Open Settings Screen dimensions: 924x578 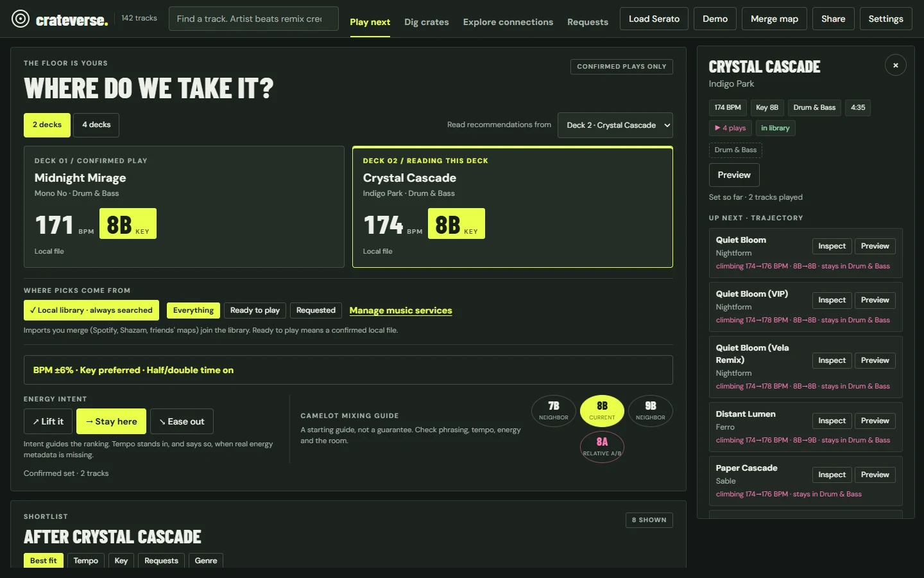(x=886, y=19)
